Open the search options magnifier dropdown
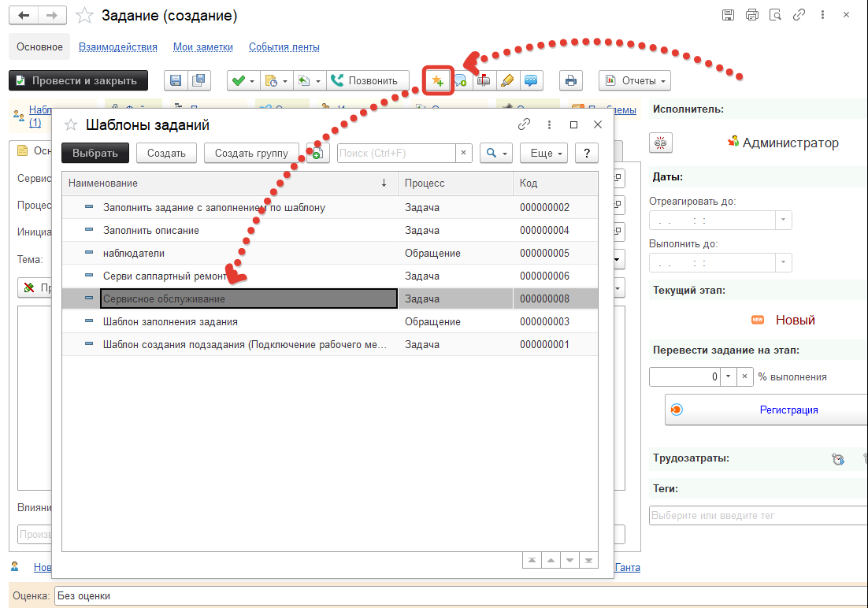The image size is (868, 608). (496, 153)
